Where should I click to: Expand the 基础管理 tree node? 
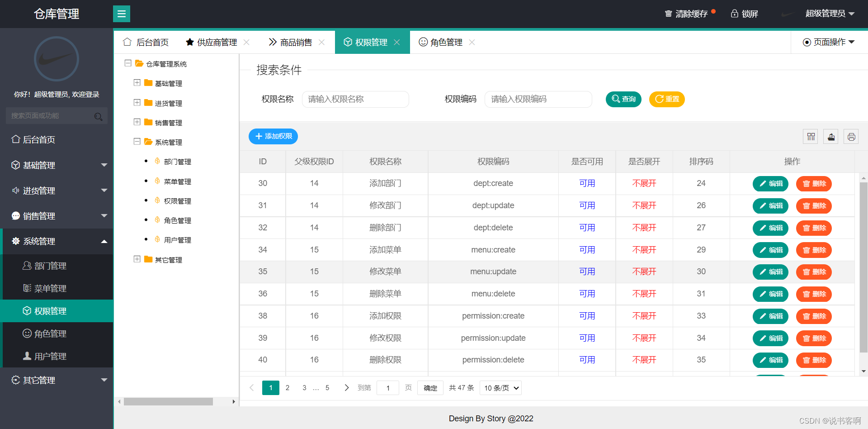[x=137, y=83]
